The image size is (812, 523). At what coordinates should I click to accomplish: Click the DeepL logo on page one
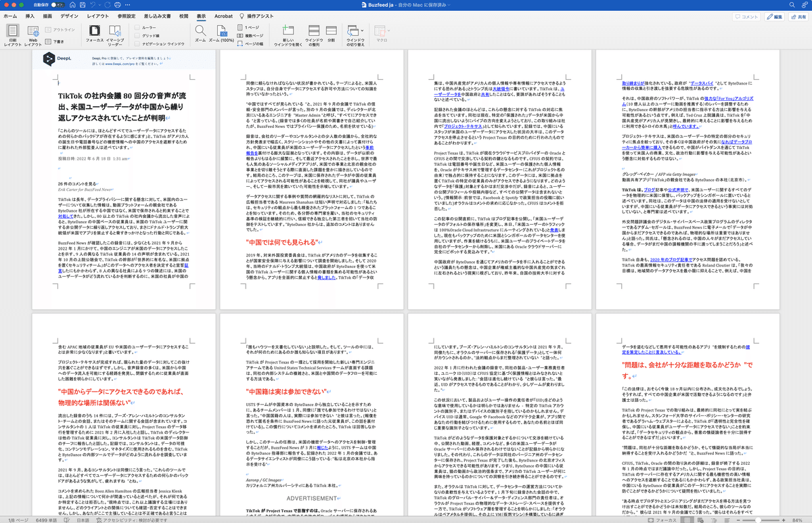58,60
